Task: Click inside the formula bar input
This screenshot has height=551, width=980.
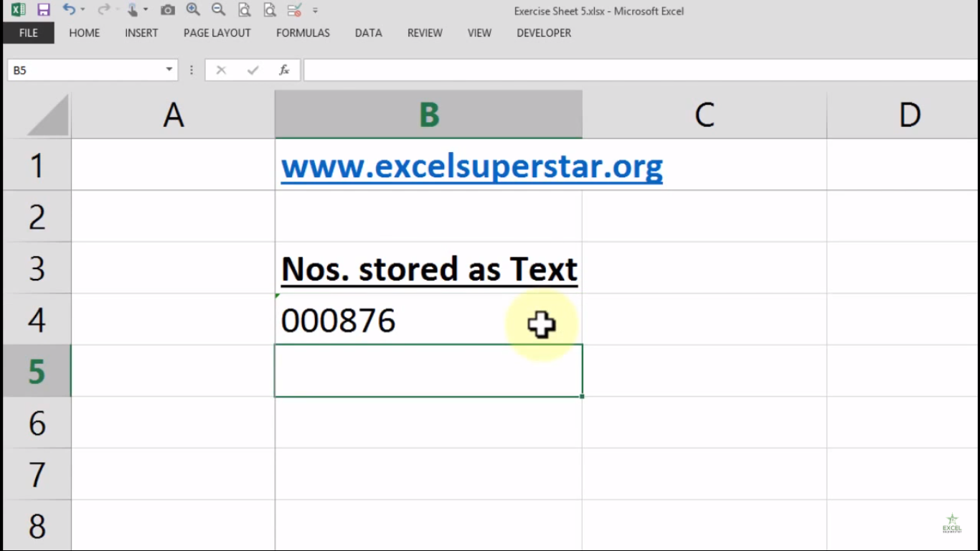Action: click(641, 70)
